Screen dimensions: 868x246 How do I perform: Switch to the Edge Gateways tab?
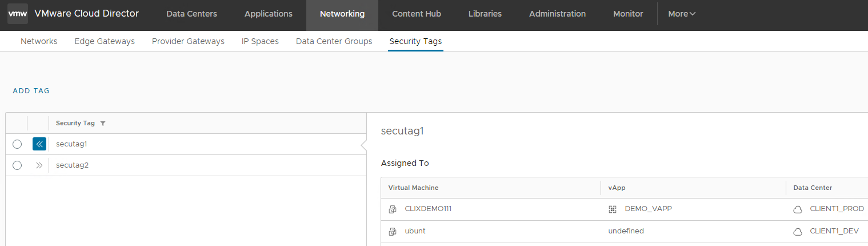105,41
